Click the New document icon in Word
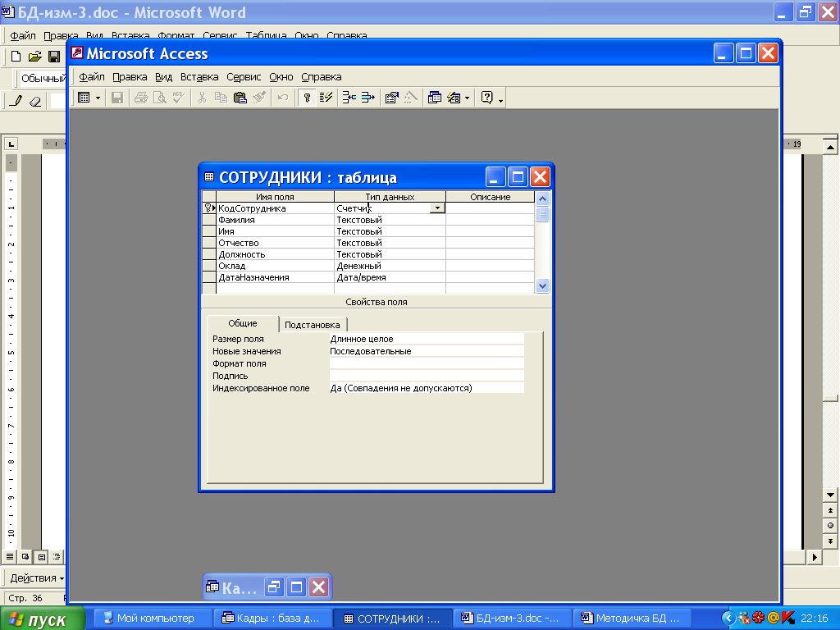The image size is (840, 630). [16, 57]
